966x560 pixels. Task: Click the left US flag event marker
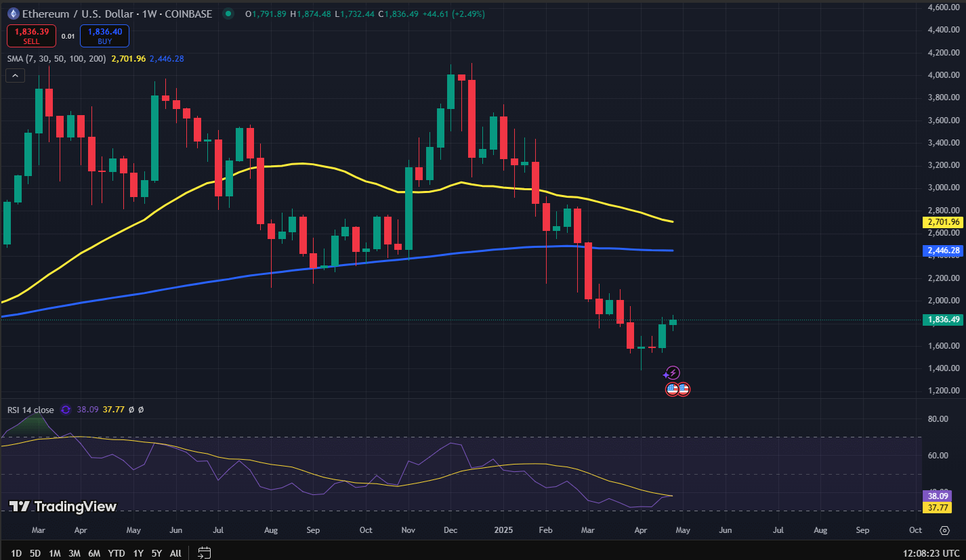(672, 389)
